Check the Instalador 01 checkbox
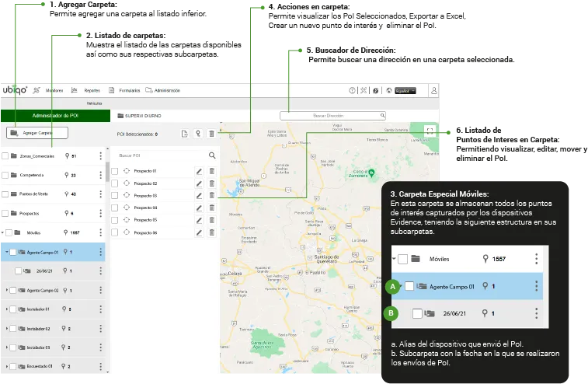The width and height of the screenshot is (588, 384). click(x=12, y=309)
